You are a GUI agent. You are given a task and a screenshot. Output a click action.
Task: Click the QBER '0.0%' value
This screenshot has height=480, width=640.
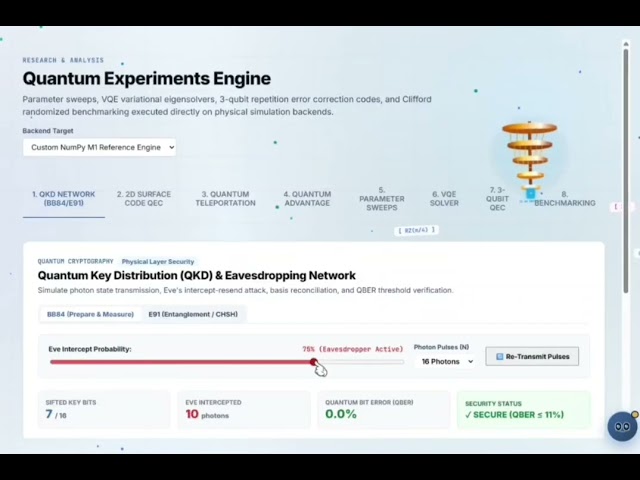click(x=341, y=414)
